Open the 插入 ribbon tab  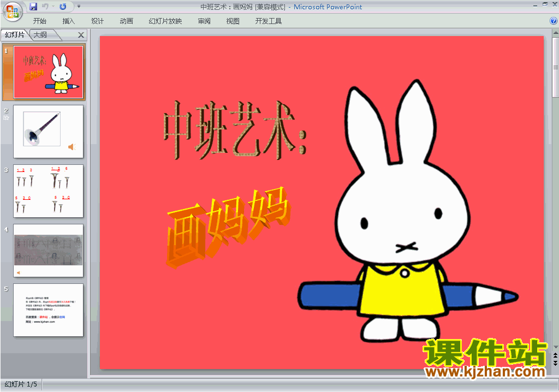(x=68, y=21)
